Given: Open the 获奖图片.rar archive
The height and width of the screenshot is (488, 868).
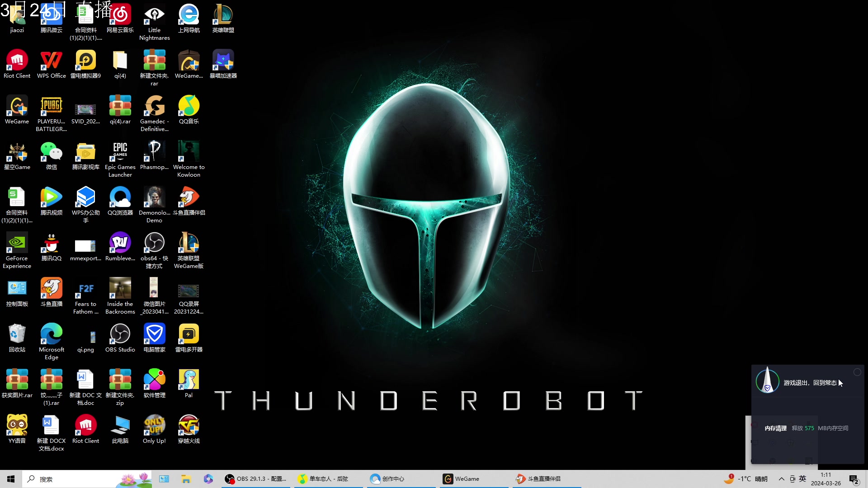Looking at the screenshot, I should click(x=17, y=384).
